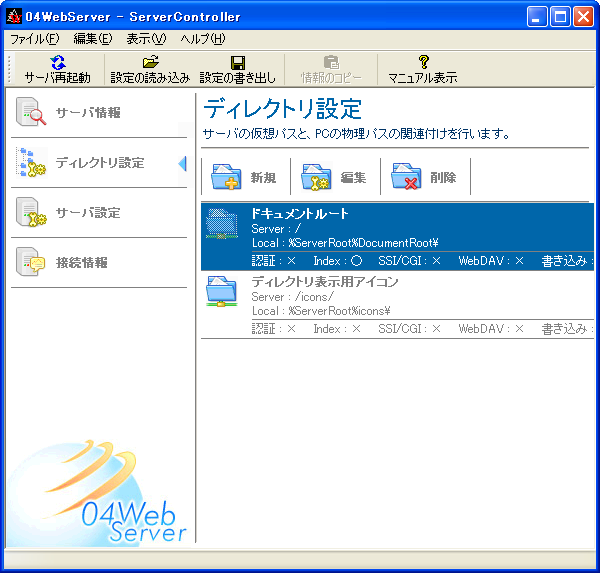This screenshot has width=600, height=573.
Task: Click the サーバ再起動 restart icon
Action: click(x=58, y=62)
